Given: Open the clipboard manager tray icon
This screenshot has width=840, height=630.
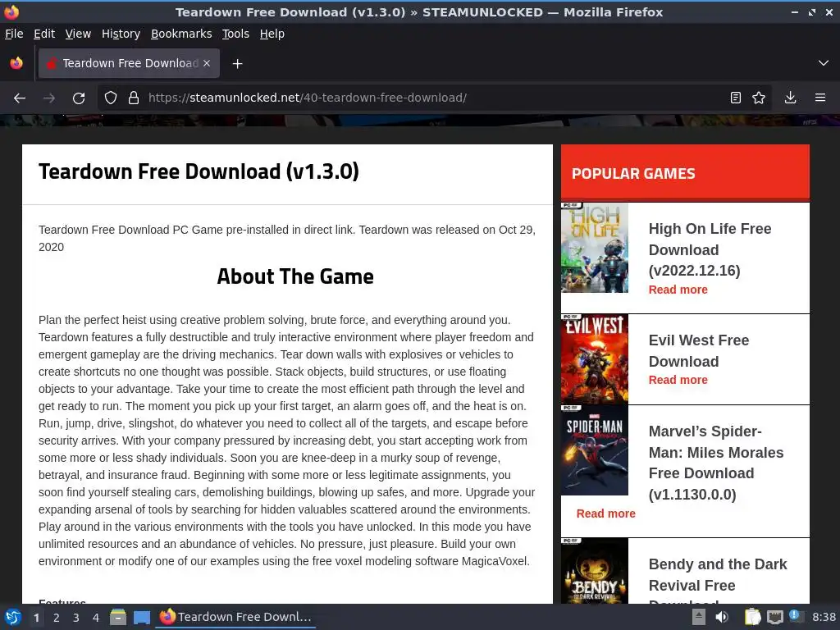Looking at the screenshot, I should click(x=752, y=617).
